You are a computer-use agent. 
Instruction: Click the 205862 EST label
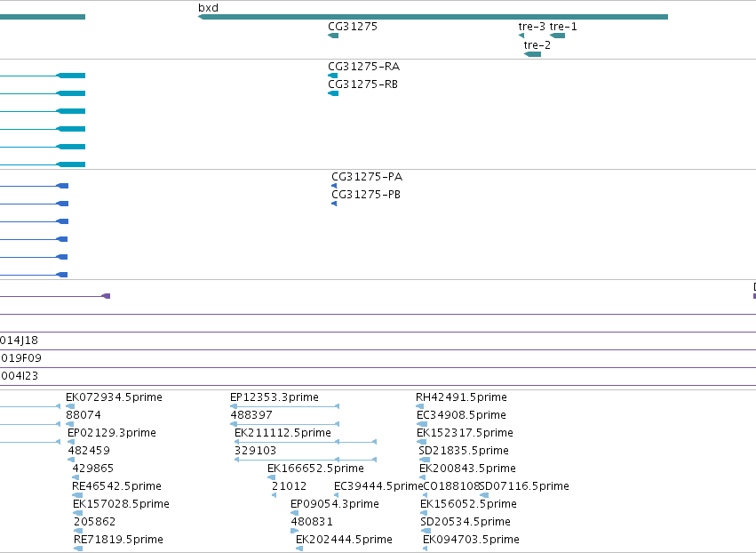pyautogui.click(x=95, y=522)
